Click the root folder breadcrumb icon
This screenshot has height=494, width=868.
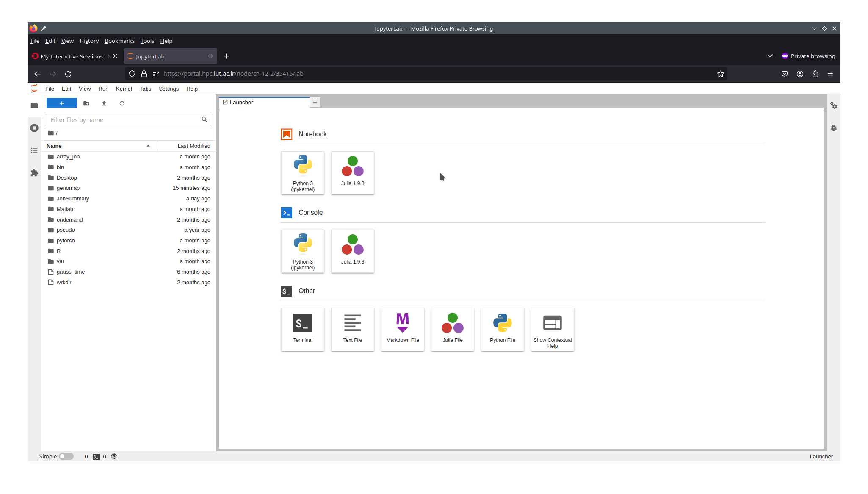pos(51,133)
